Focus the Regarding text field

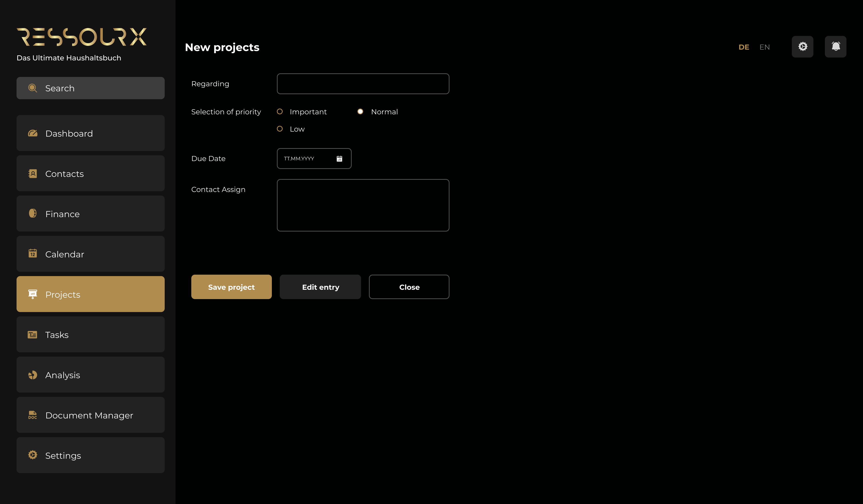363,84
